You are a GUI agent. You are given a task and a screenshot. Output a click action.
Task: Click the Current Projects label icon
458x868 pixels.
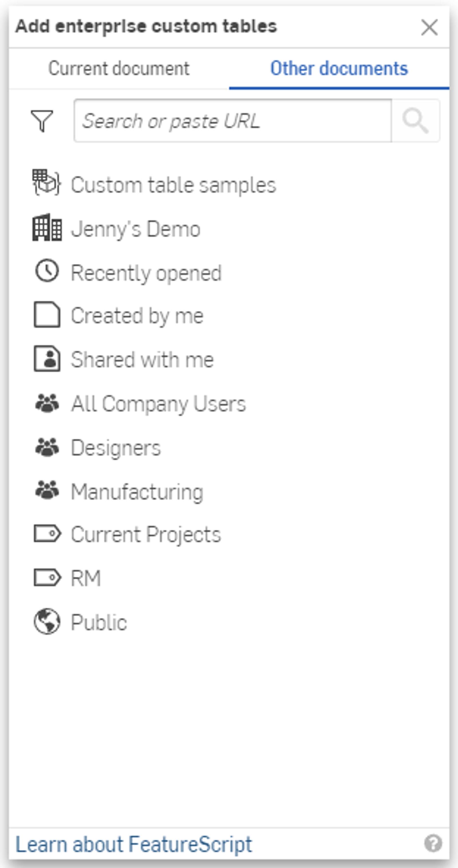[47, 534]
